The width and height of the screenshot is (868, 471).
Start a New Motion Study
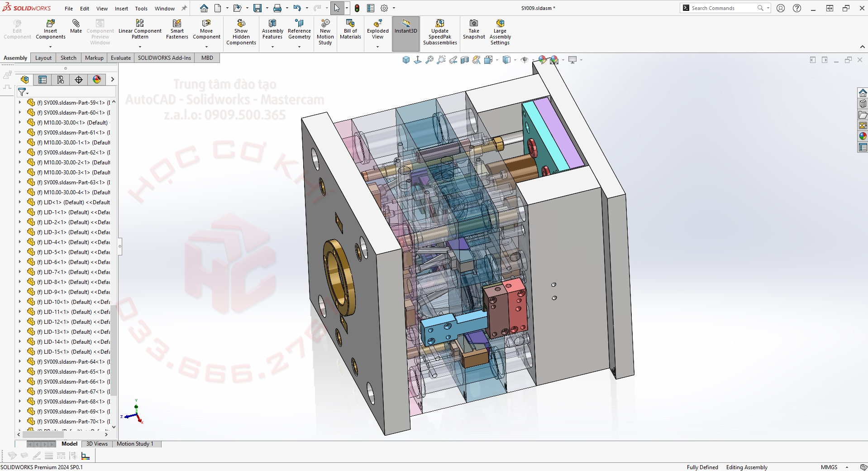pyautogui.click(x=325, y=32)
